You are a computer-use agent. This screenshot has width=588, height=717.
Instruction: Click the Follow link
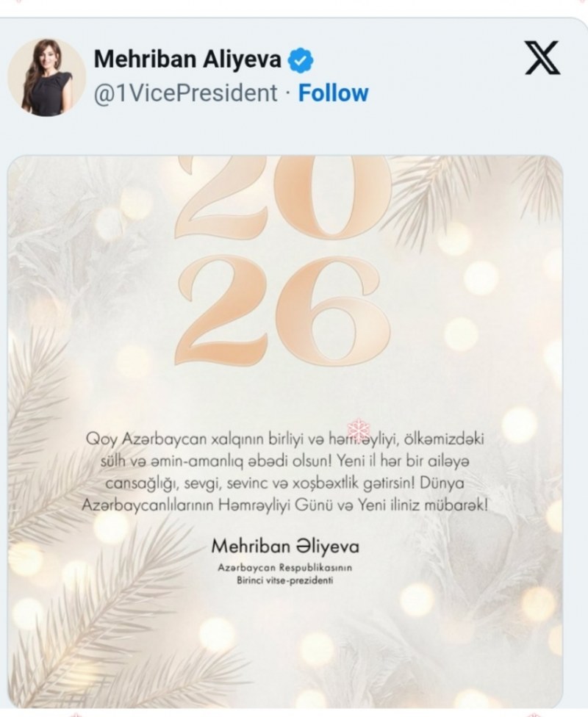[334, 93]
